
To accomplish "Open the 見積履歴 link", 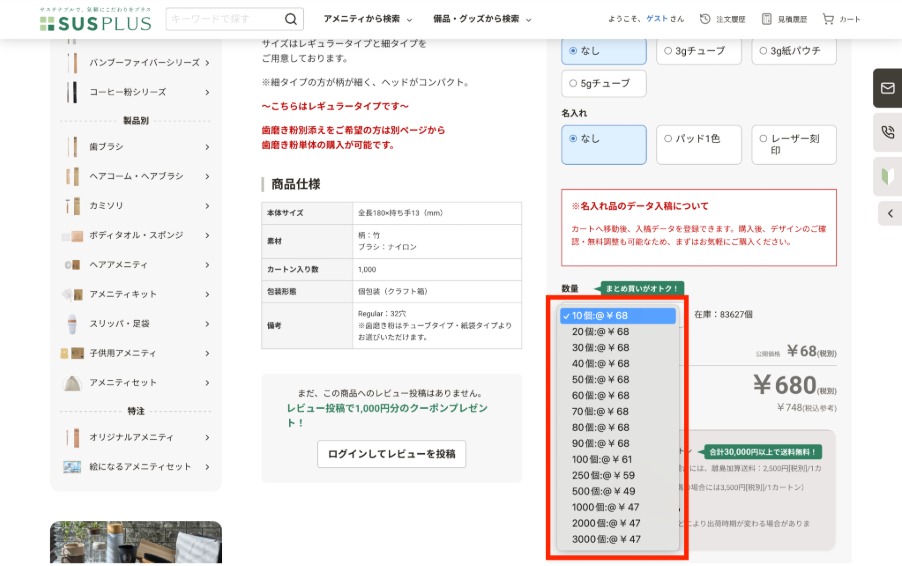I will tap(792, 20).
